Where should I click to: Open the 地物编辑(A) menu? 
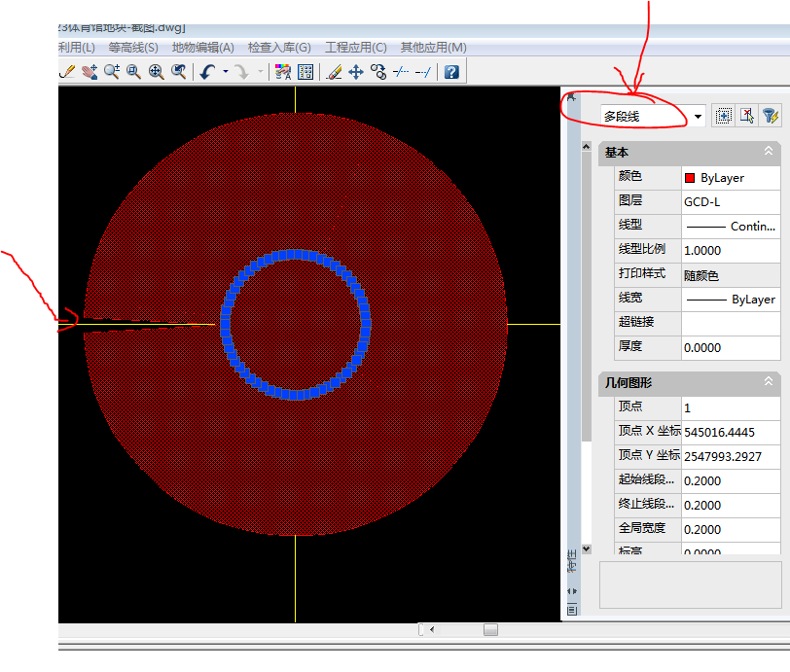point(203,48)
